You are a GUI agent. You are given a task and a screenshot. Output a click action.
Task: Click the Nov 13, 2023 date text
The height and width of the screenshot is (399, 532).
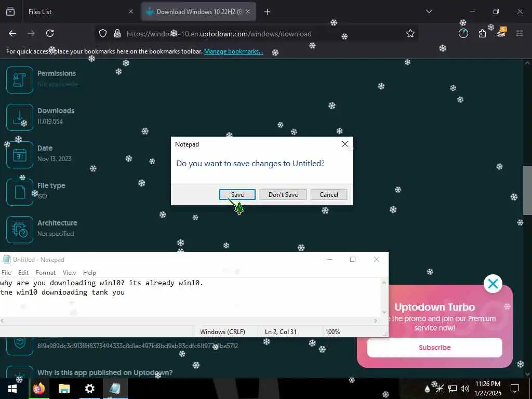click(54, 159)
